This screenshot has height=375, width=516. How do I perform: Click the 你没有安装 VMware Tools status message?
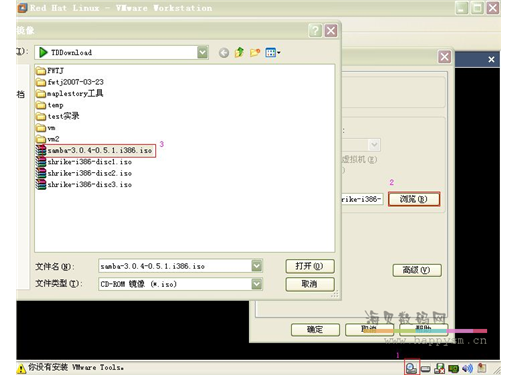76,368
